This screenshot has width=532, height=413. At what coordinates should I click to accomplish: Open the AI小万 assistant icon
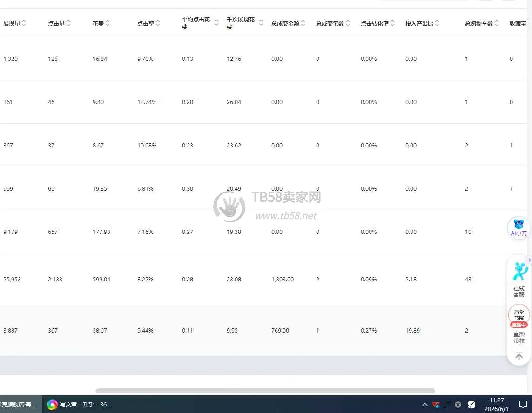(x=519, y=227)
